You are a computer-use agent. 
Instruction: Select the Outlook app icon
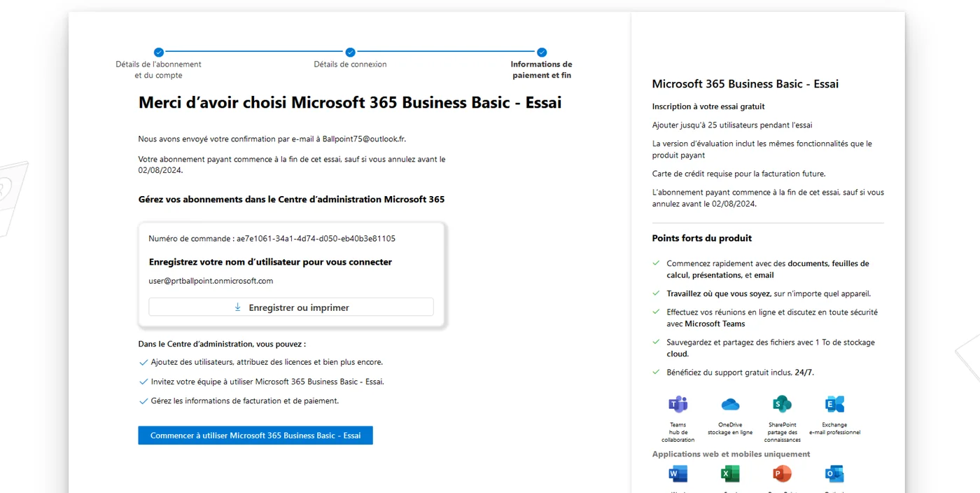coord(834,474)
